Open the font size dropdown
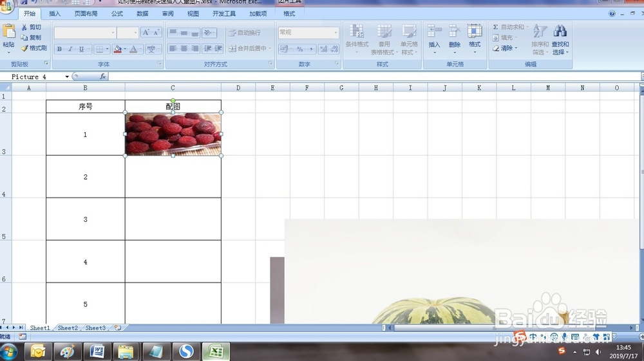Viewport: 644px width, 361px height. pyautogui.click(x=135, y=32)
